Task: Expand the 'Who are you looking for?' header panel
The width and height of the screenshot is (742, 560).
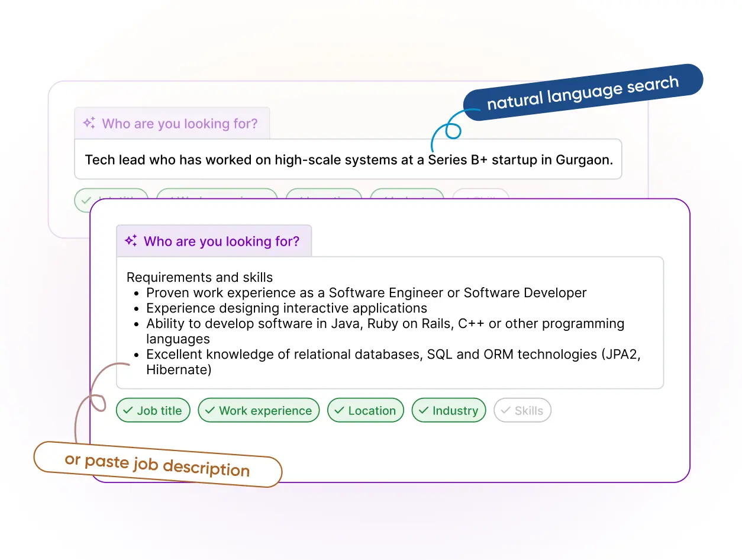Action: coord(214,241)
